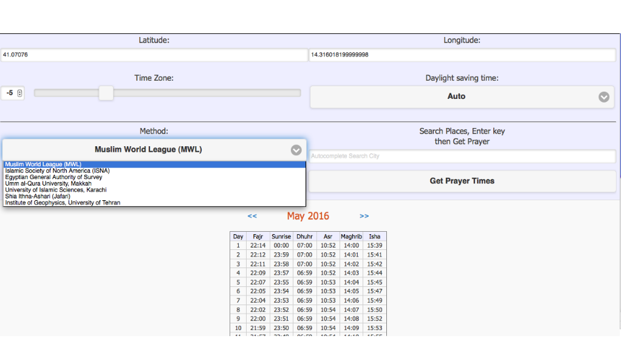The image size is (622, 364).
Task: Select "Umm al-Qura University, Makkah" method
Action: 52,183
